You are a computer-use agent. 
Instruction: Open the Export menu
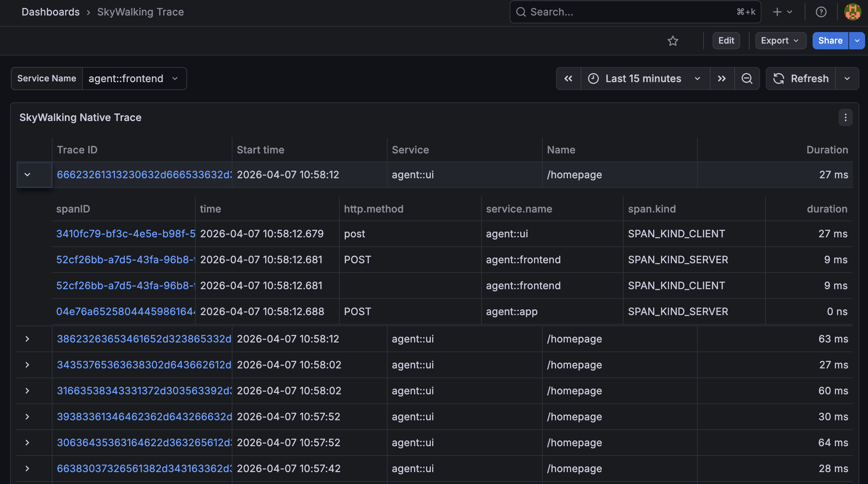coord(780,40)
